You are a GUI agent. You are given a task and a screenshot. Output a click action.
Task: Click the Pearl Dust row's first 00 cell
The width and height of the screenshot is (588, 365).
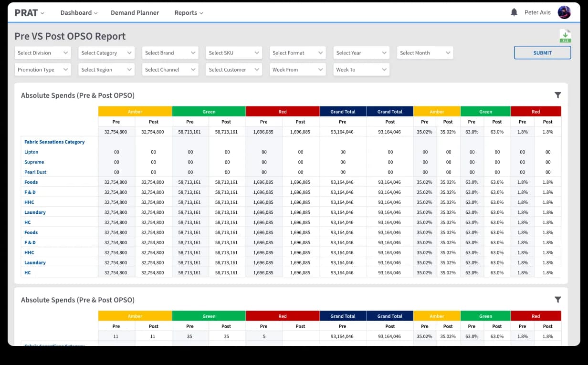pyautogui.click(x=116, y=172)
